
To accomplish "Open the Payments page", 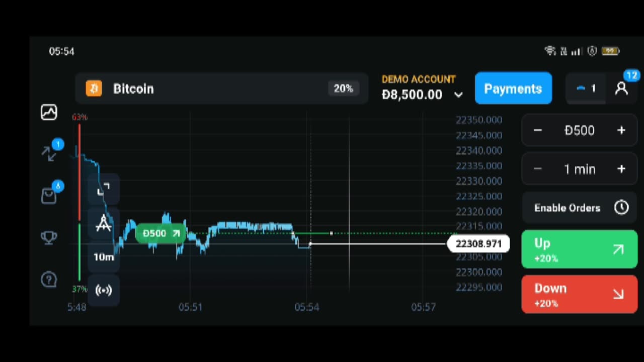I will (513, 88).
